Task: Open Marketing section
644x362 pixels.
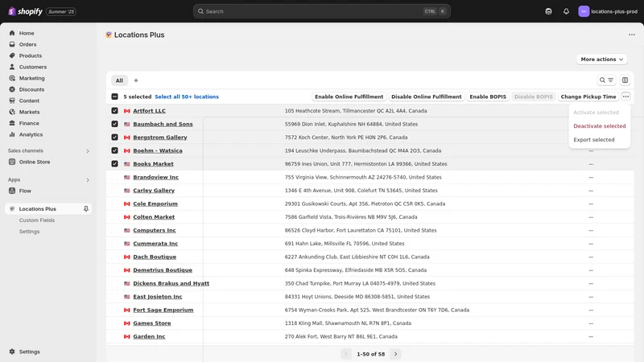Action: [31, 78]
